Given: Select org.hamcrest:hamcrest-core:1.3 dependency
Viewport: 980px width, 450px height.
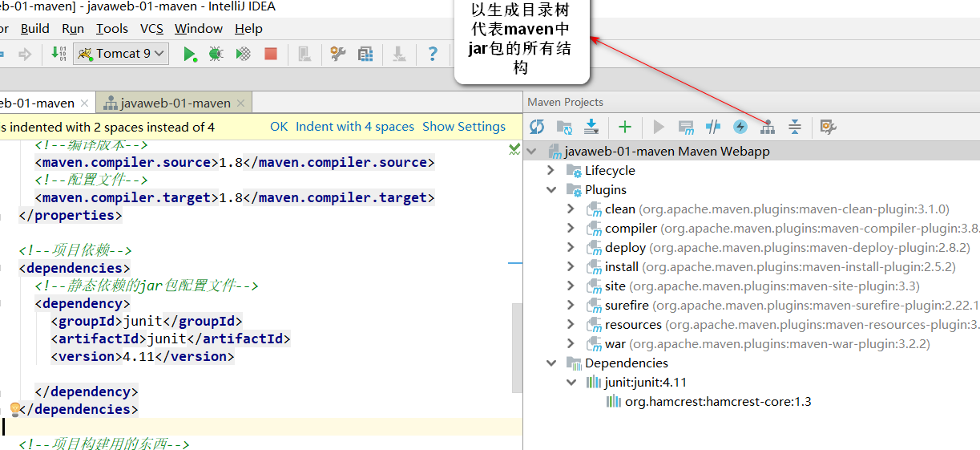Looking at the screenshot, I should 718,401.
